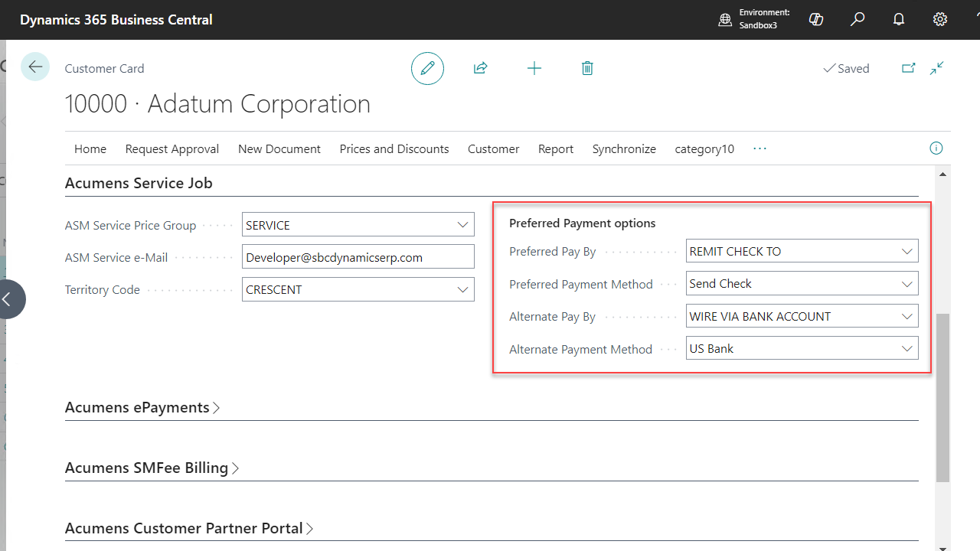Screen dimensions: 980x551
Task: Click the plus icon to create new
Action: (x=534, y=68)
